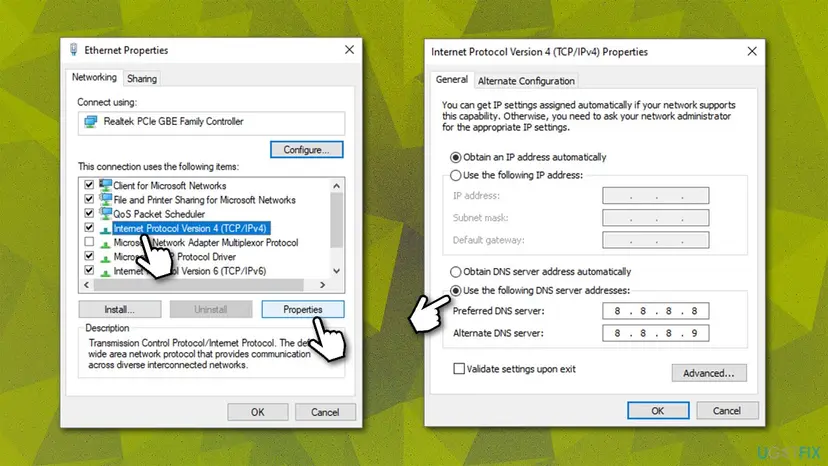This screenshot has width=828, height=466.
Task: Click the horizontal scrollbar thumb in items list
Action: pos(199,285)
